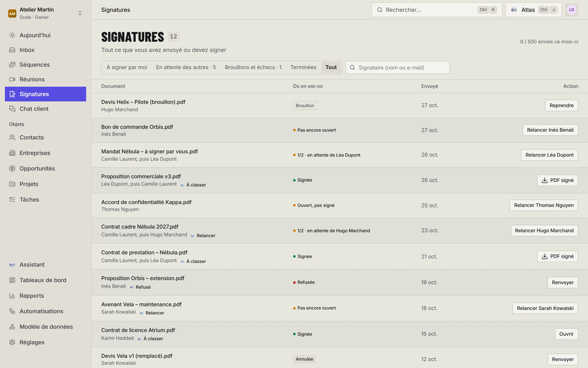588x368 pixels.
Task: Click the Signatures document icon in the sidebar
Action: click(12, 94)
